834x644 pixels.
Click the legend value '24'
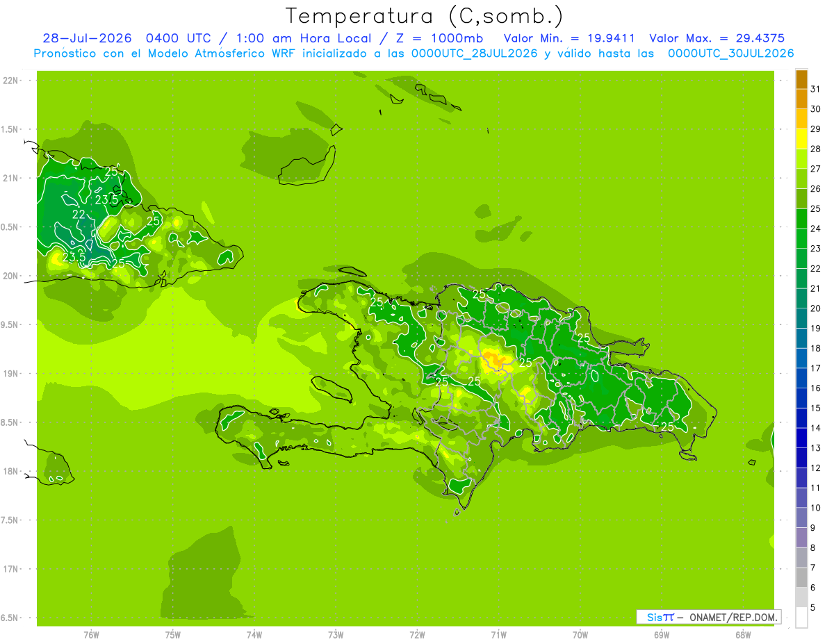click(x=815, y=229)
